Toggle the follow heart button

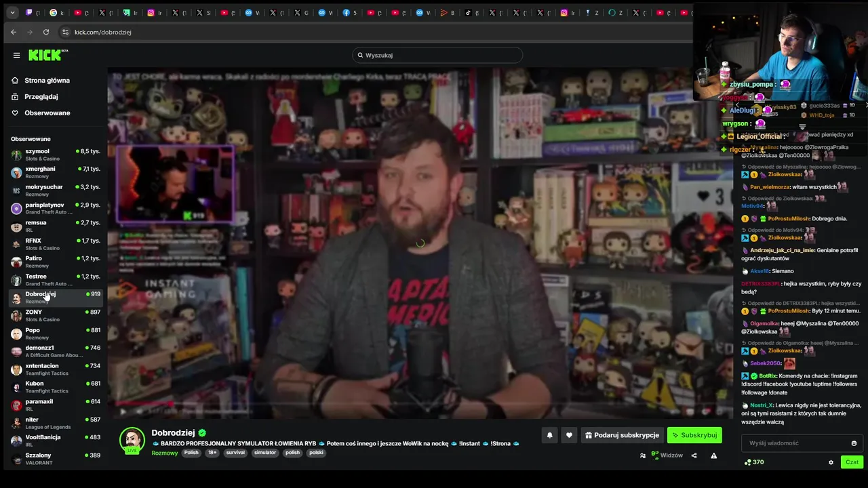(569, 435)
